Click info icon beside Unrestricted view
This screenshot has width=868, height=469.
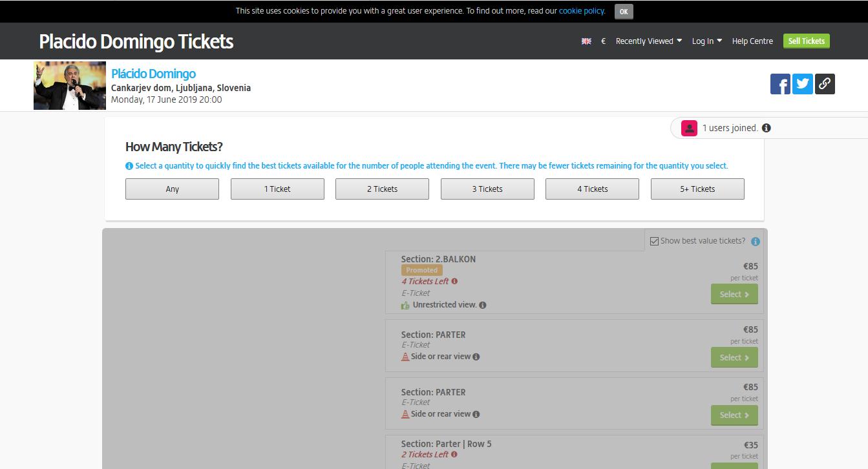click(x=483, y=305)
